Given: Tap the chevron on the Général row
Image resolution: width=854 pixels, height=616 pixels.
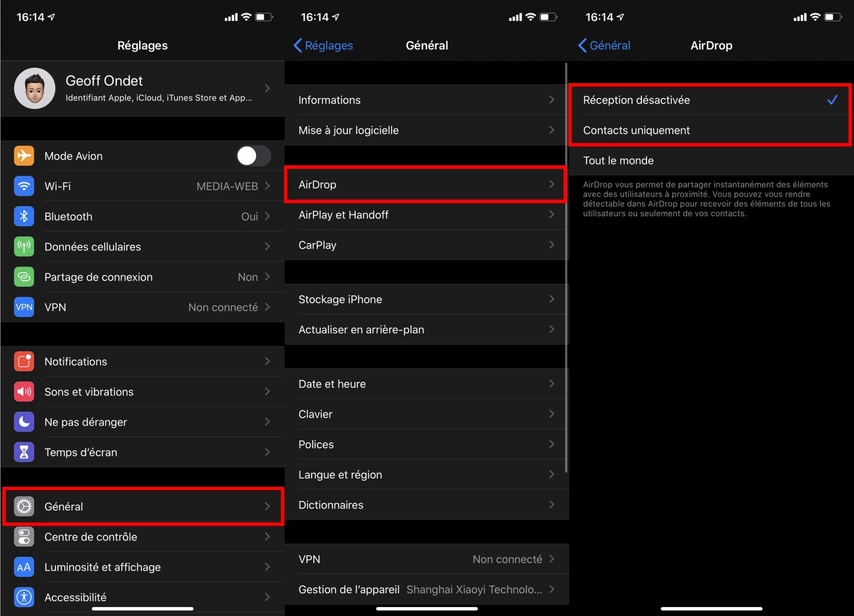Looking at the screenshot, I should click(267, 506).
